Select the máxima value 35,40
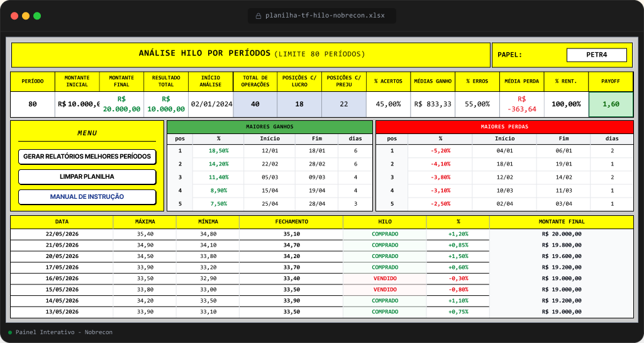Screen dimensions: 644x343 (145, 234)
